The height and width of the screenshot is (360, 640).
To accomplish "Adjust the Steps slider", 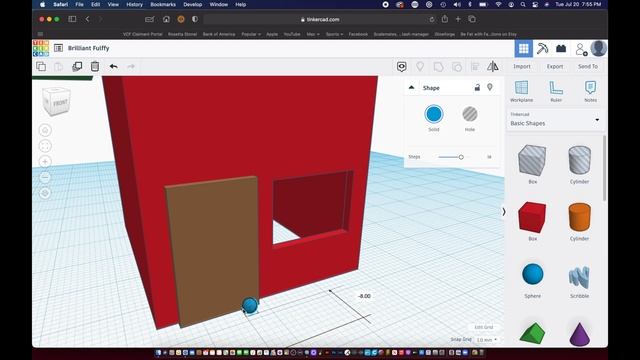I will click(461, 157).
